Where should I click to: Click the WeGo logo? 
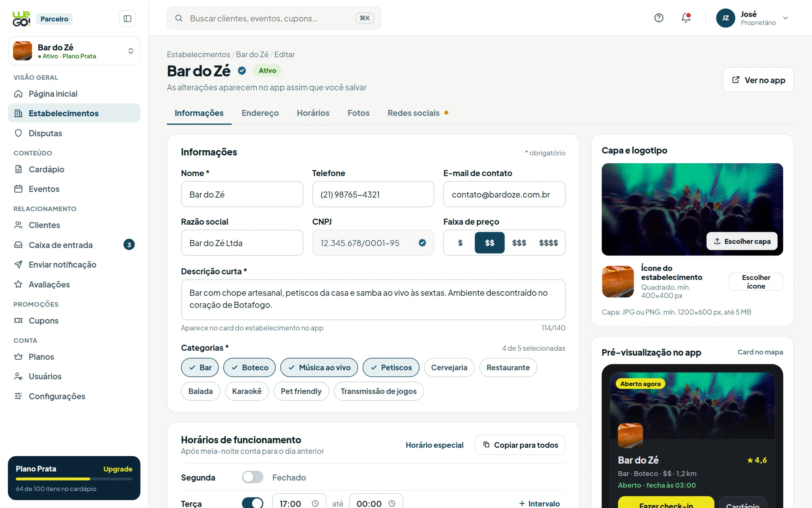[x=21, y=19]
